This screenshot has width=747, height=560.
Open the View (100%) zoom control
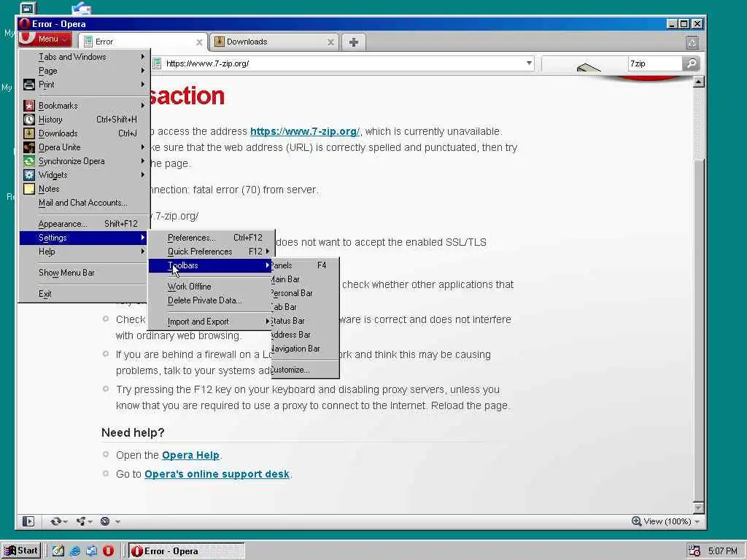coord(665,521)
